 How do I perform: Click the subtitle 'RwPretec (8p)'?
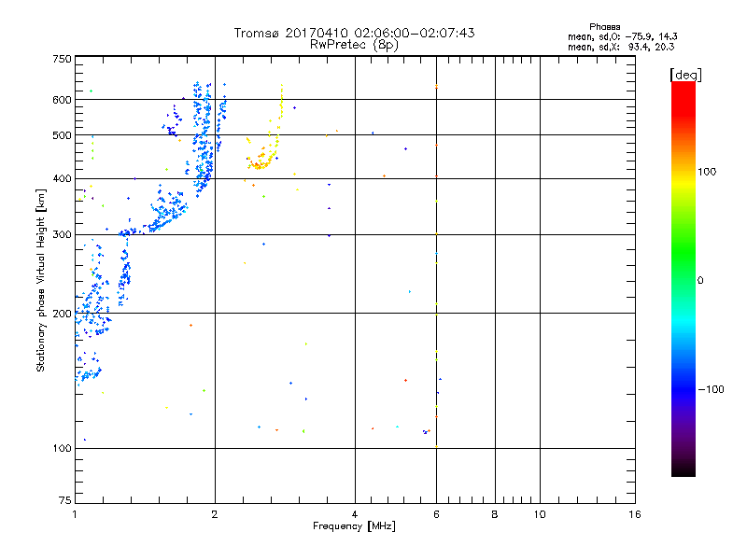[x=354, y=45]
